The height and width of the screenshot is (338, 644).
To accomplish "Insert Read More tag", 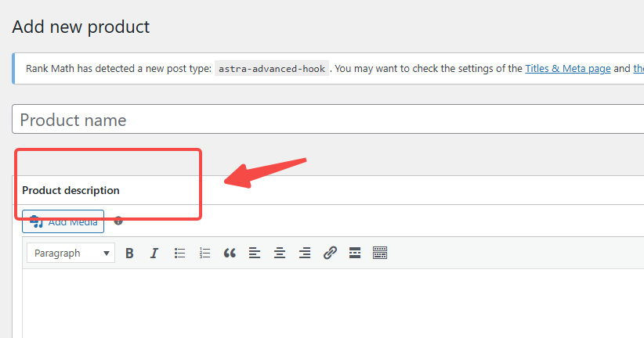I will tap(355, 253).
